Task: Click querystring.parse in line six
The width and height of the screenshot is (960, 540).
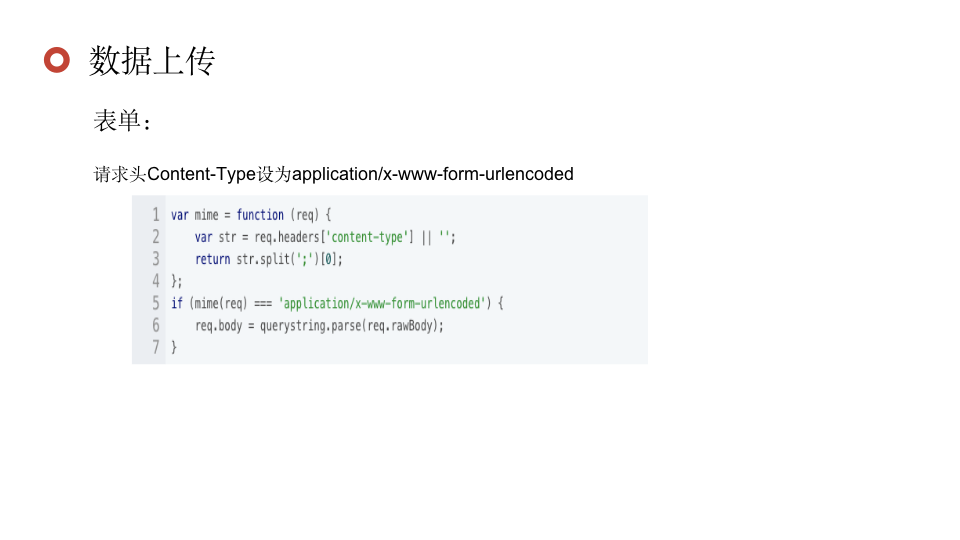Action: click(310, 325)
